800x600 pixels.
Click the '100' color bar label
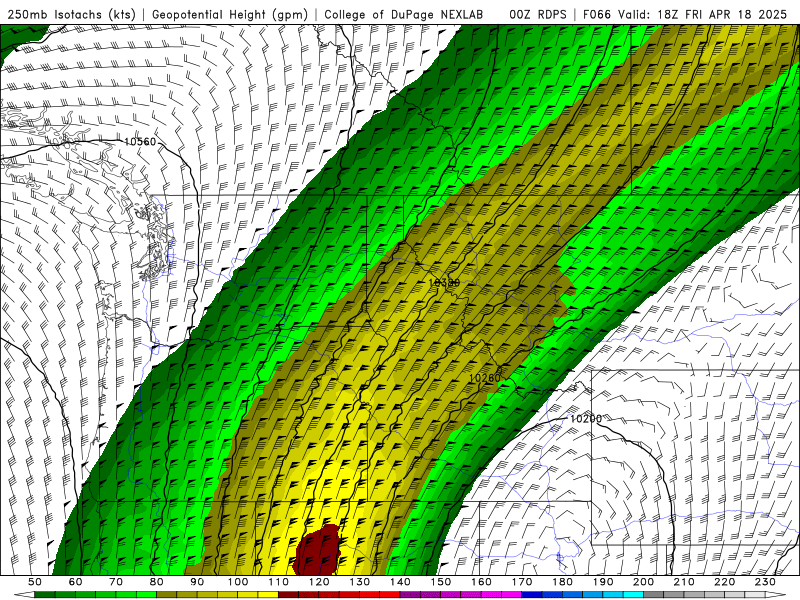tap(238, 582)
